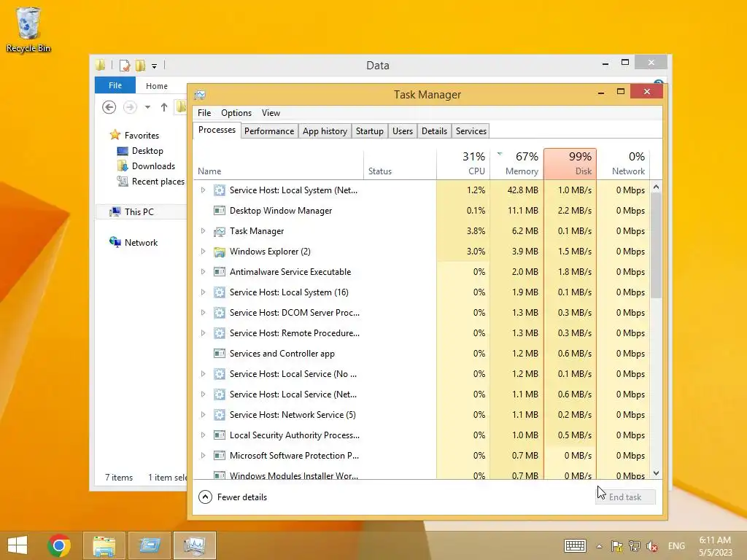Switch to the App history tab
This screenshot has width=747, height=560.
pos(325,131)
